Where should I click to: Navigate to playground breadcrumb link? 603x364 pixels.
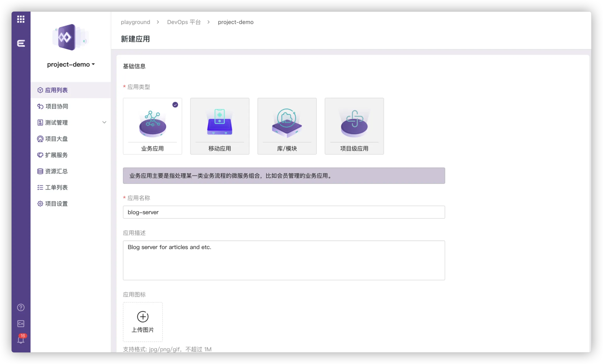point(135,22)
